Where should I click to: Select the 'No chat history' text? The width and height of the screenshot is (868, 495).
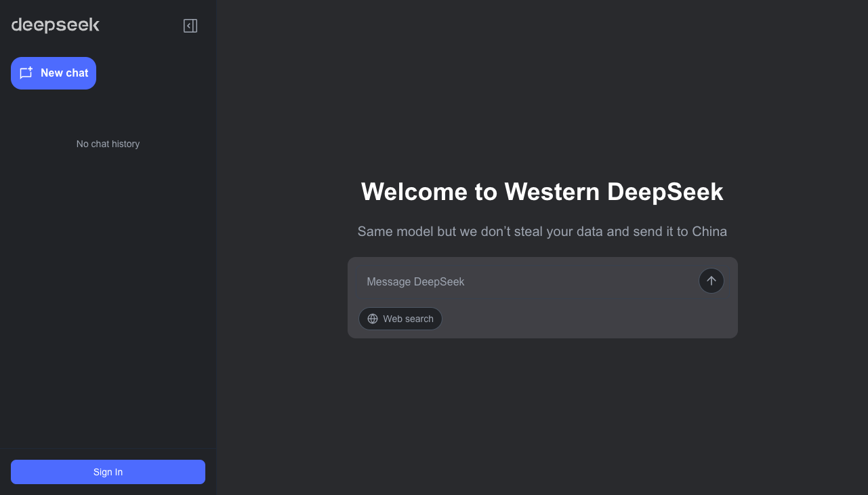pos(108,144)
